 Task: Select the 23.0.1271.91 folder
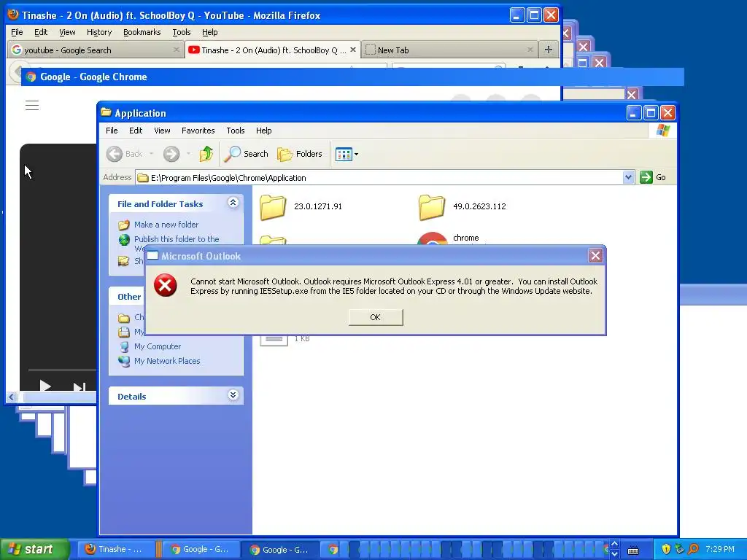(x=301, y=206)
